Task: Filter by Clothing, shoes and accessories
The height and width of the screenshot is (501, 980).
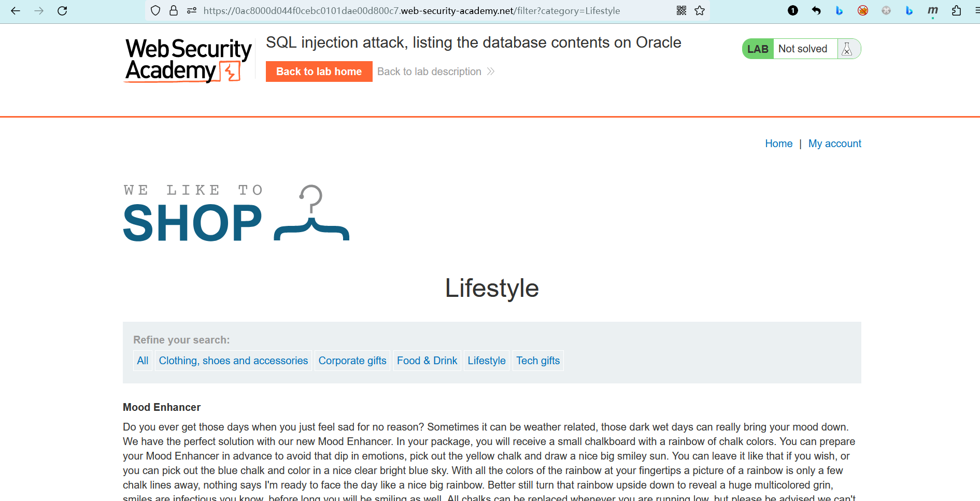Action: point(233,361)
